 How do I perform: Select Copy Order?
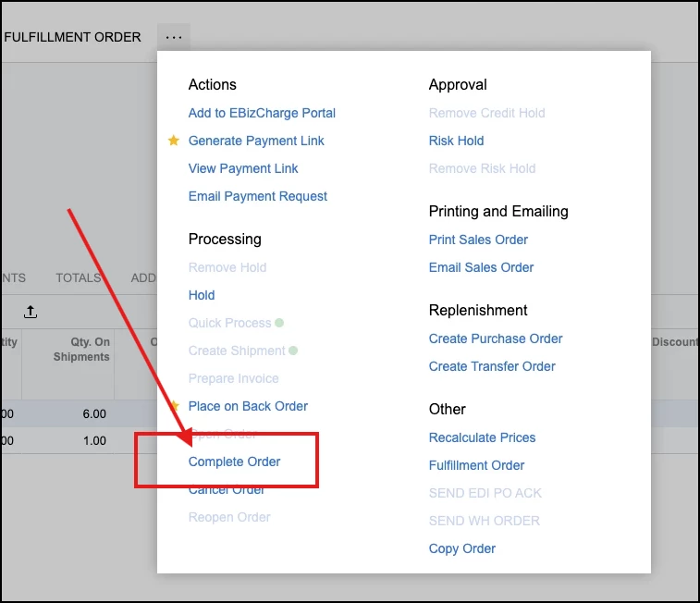[x=461, y=548]
